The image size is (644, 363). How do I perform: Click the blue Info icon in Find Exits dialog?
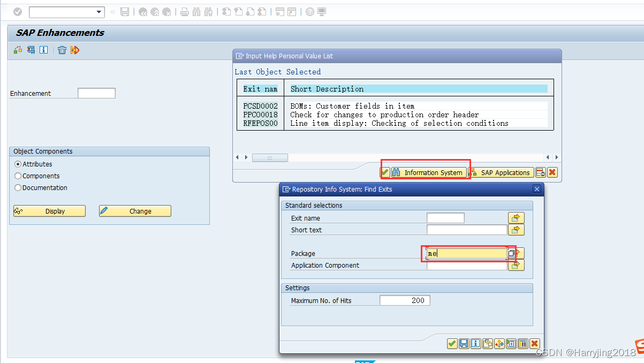[x=475, y=344]
